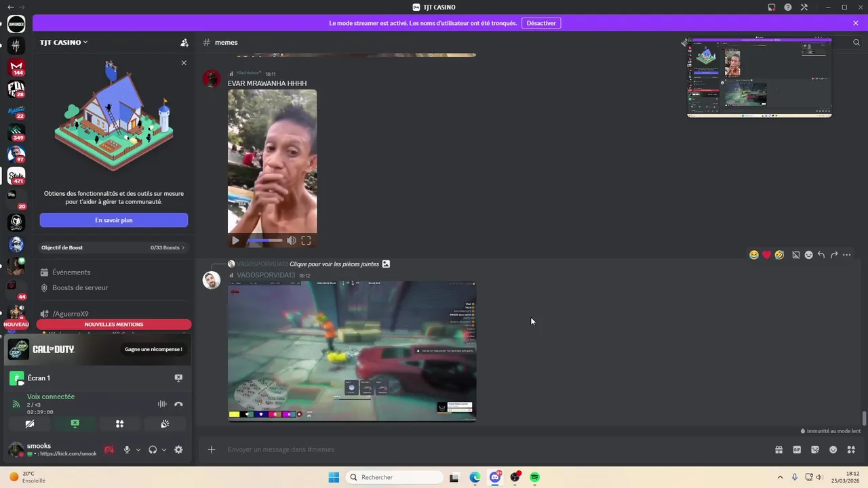Open the add reaction emoji picker
This screenshot has width=868, height=488.
808,255
